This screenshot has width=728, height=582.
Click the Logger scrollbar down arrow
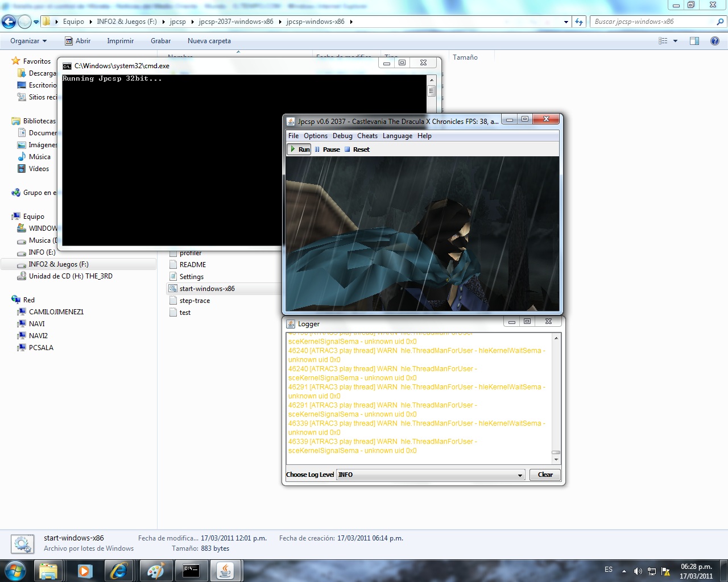click(x=556, y=459)
